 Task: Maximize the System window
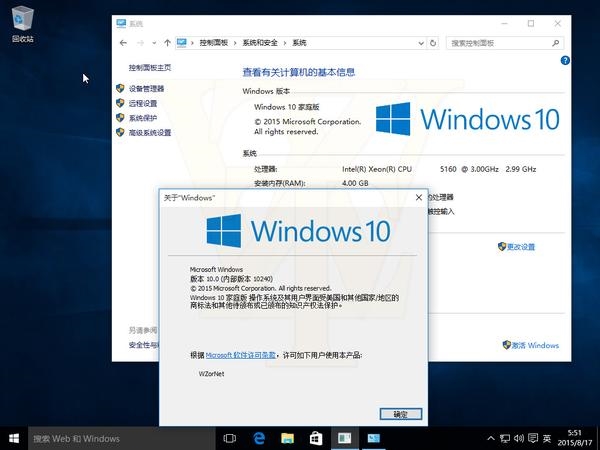(531, 23)
